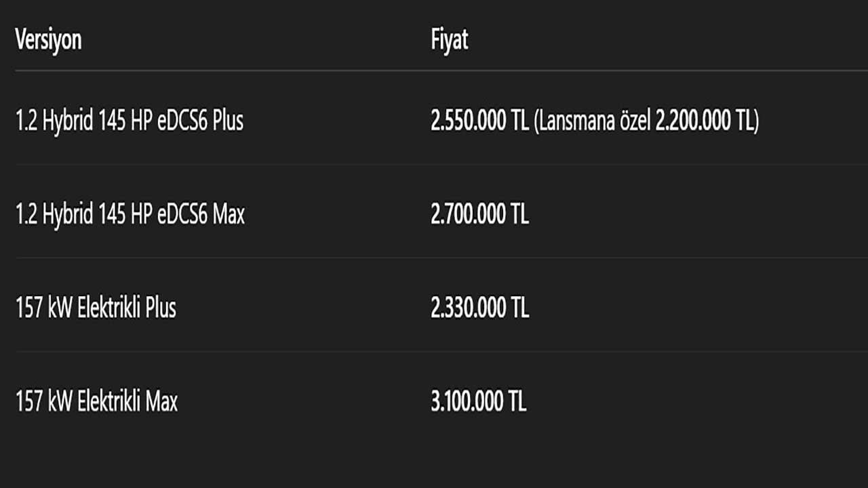Click the divider between Hybrid Plus and Hybrid Max rows
The width and height of the screenshot is (868, 488).
tap(434, 164)
